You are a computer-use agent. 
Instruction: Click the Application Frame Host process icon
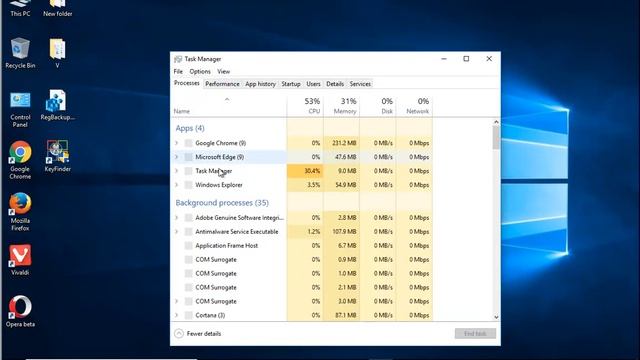pos(188,245)
